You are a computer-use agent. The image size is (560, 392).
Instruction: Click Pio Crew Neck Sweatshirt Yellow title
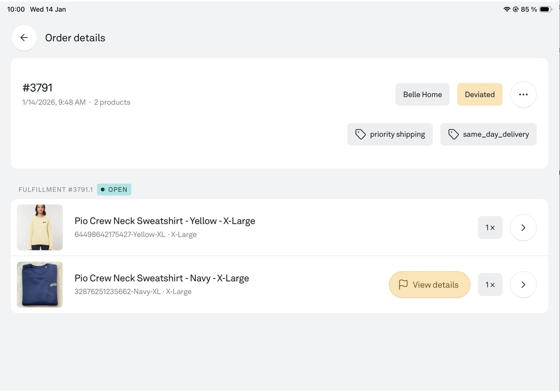165,221
